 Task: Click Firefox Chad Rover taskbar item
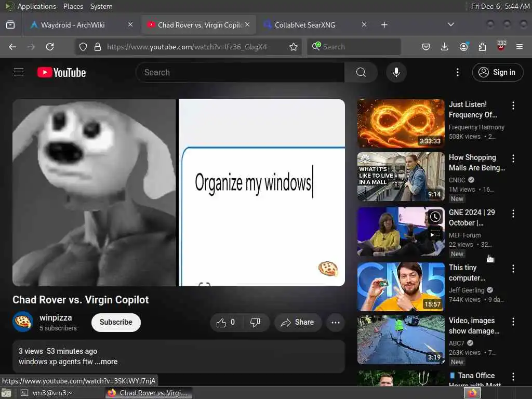149,393
